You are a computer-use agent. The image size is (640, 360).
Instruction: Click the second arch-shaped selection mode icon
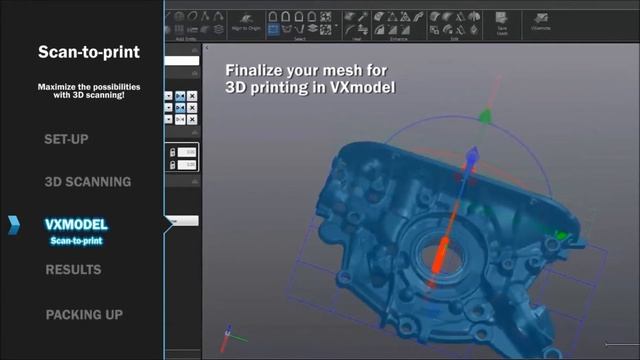pyautogui.click(x=286, y=17)
